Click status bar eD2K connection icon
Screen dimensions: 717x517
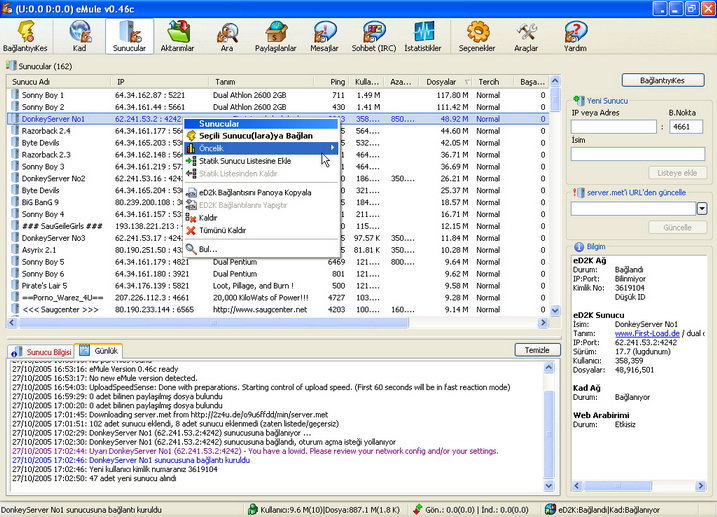[551, 509]
